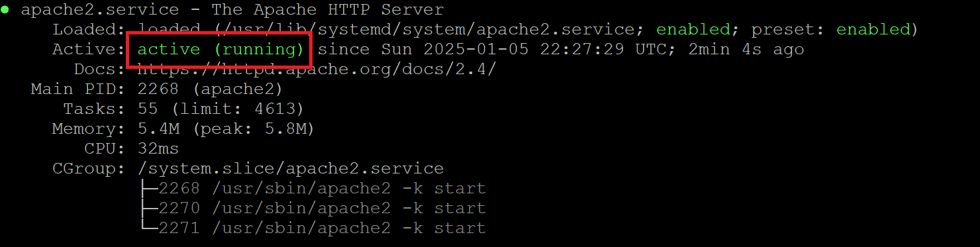The height and width of the screenshot is (247, 980).
Task: Open the httpd.apache.org docs link
Action: [317, 70]
